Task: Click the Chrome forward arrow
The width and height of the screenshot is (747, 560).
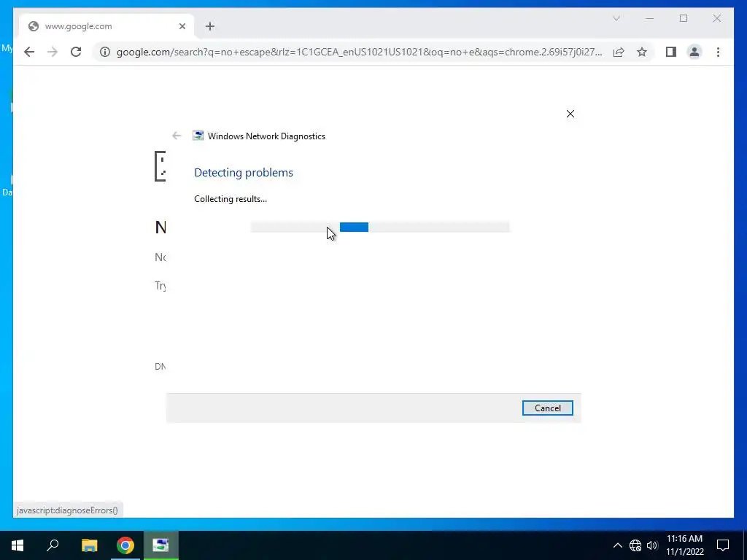Action: [x=53, y=52]
